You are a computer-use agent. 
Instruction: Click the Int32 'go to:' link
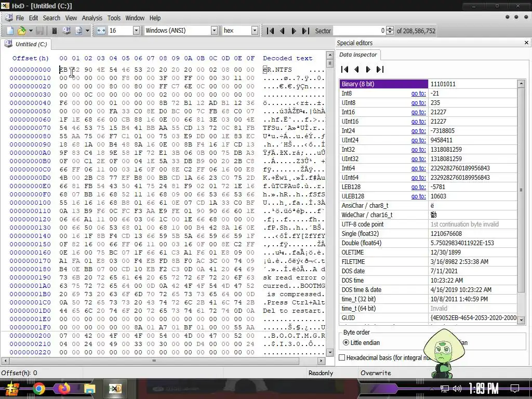click(418, 150)
